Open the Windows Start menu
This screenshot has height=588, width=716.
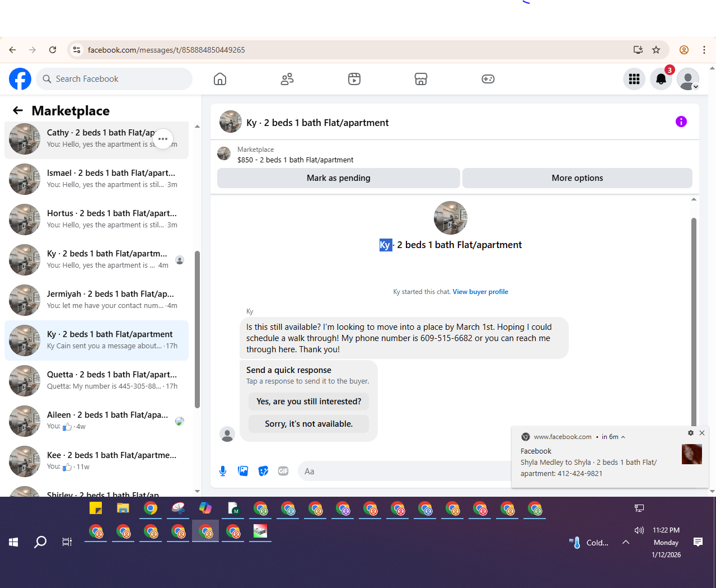point(13,542)
